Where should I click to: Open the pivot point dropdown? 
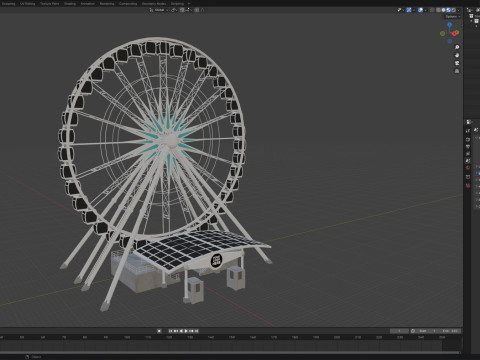pyautogui.click(x=174, y=10)
